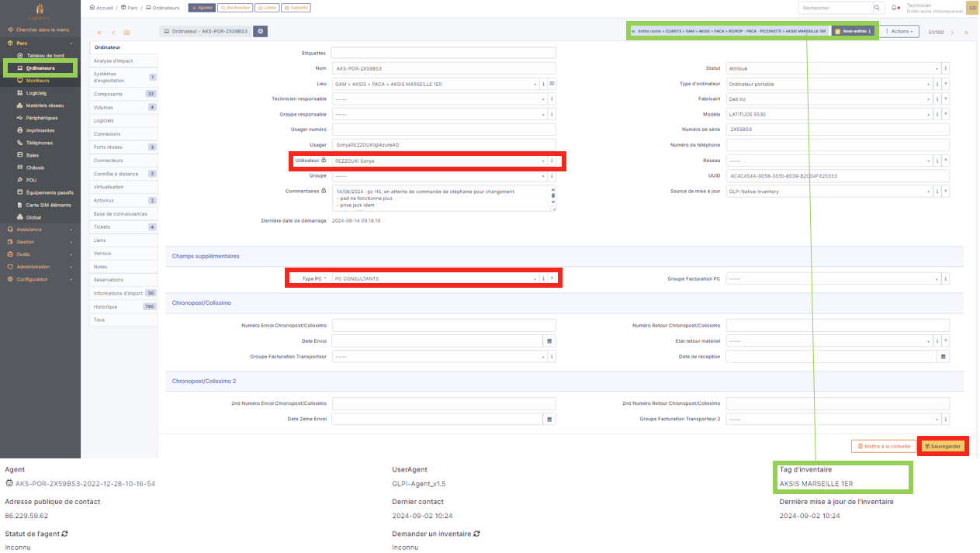Click the Nom input field
Viewport: 980px width, 553px height.
click(444, 68)
